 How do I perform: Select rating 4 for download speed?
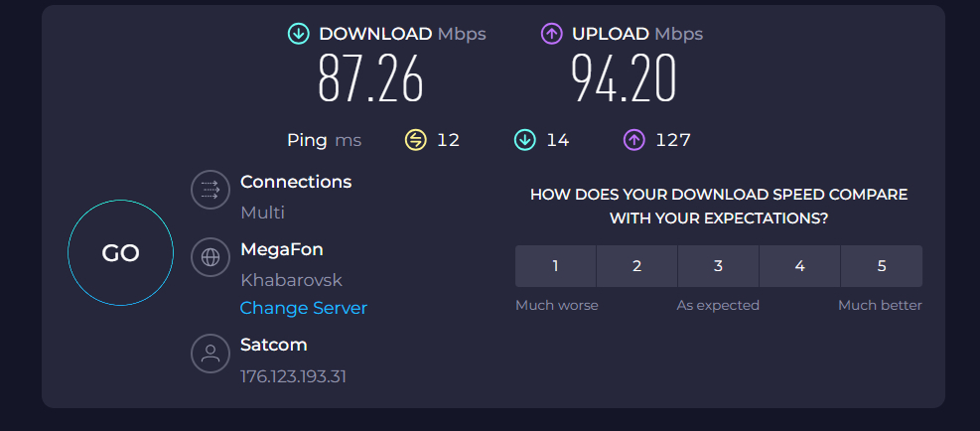click(800, 266)
